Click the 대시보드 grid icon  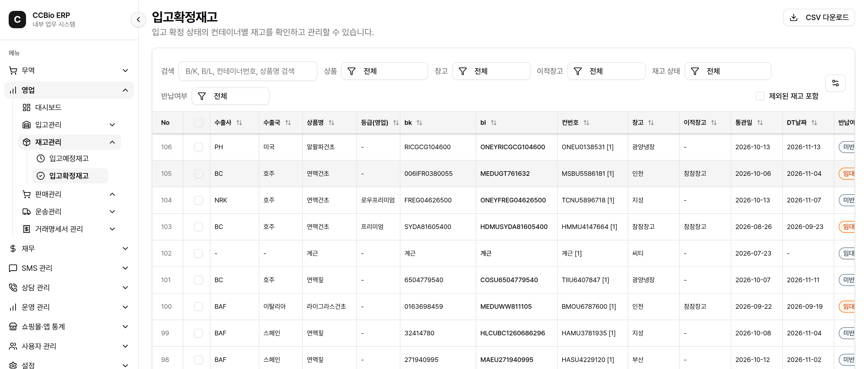pyautogui.click(x=26, y=107)
